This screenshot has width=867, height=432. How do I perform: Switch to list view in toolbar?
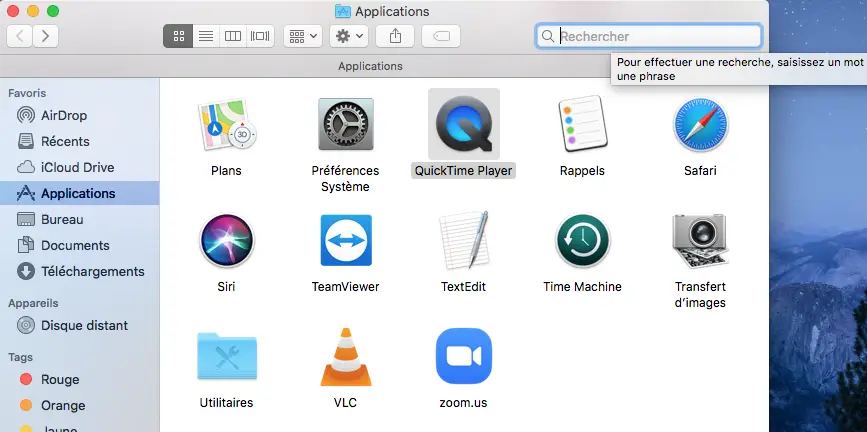pyautogui.click(x=206, y=37)
